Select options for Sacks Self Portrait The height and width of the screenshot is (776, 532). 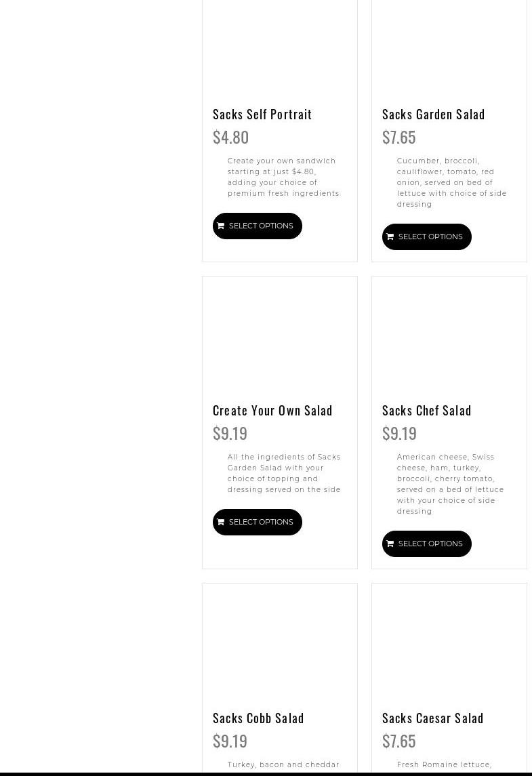[x=261, y=226]
